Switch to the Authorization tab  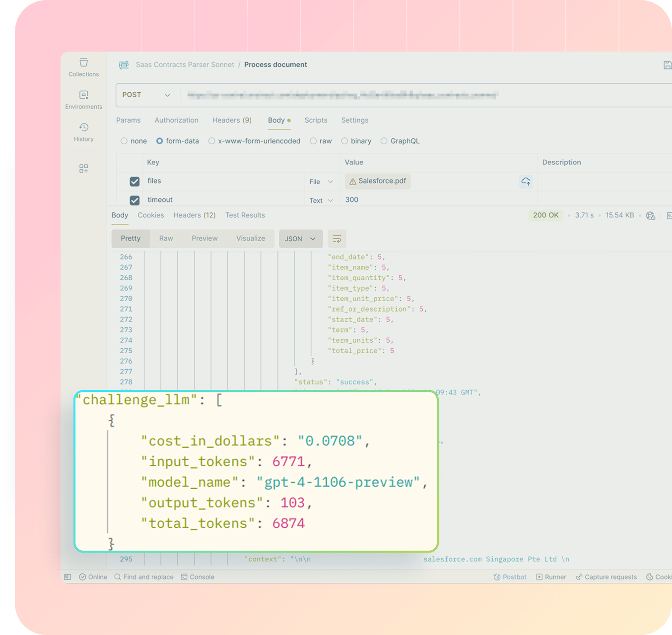click(176, 120)
